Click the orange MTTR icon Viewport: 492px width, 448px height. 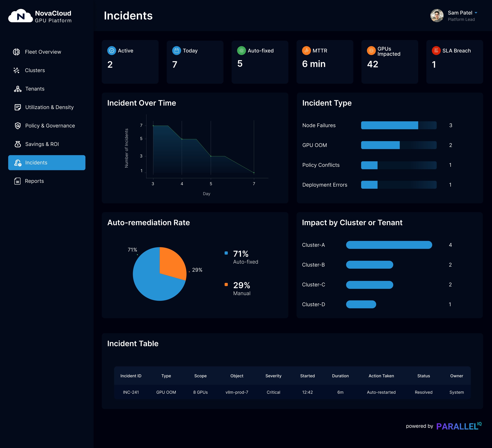(306, 51)
